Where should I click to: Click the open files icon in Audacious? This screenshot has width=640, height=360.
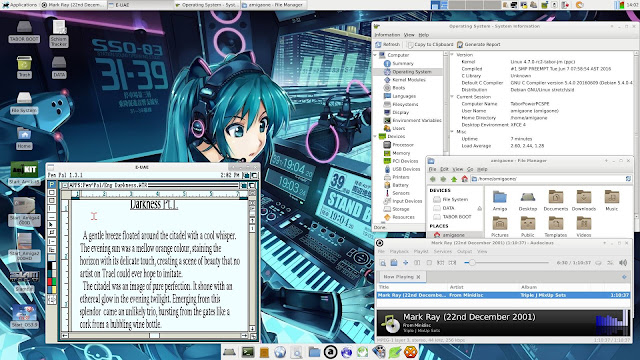coord(394,263)
